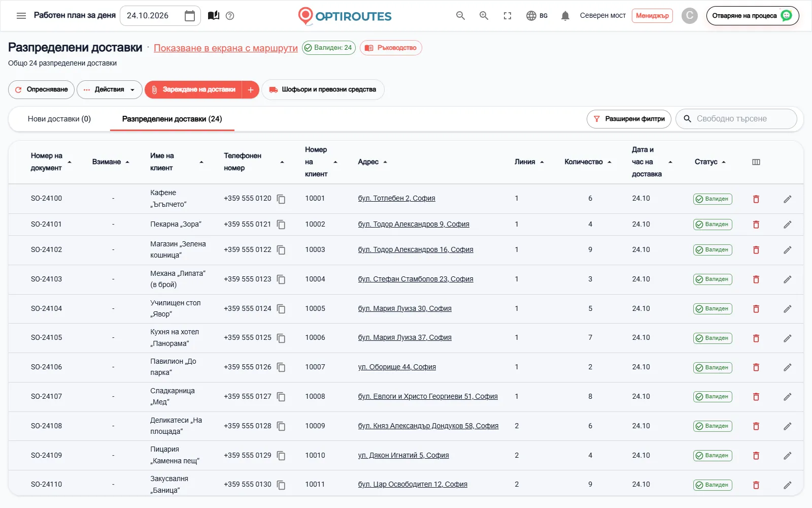Viewport: 812px width, 508px height.
Task: Copy phone number +359 555 0125
Action: click(281, 338)
